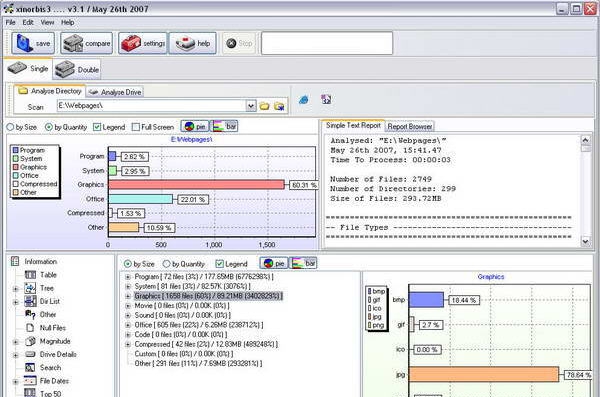Select the Other [ 291 files row
The width and height of the screenshot is (600, 397).
click(198, 363)
